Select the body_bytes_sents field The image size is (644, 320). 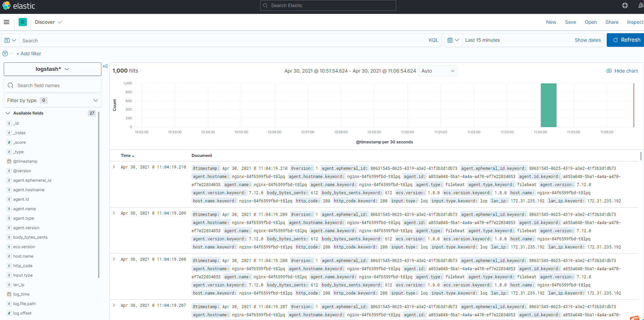[30, 237]
